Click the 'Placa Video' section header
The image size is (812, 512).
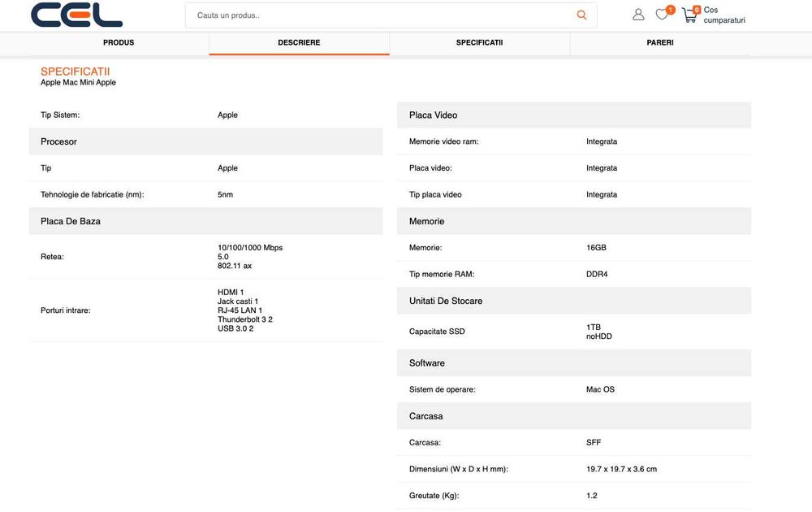coord(574,115)
